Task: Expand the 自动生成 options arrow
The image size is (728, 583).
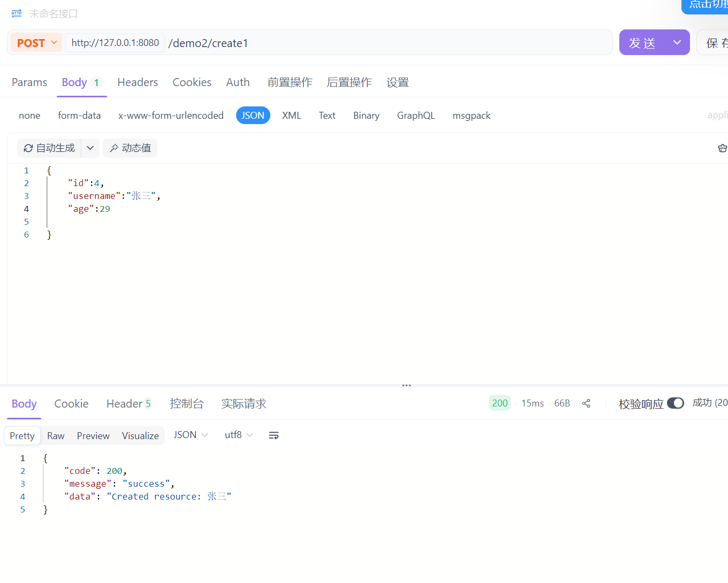Action: [x=90, y=148]
